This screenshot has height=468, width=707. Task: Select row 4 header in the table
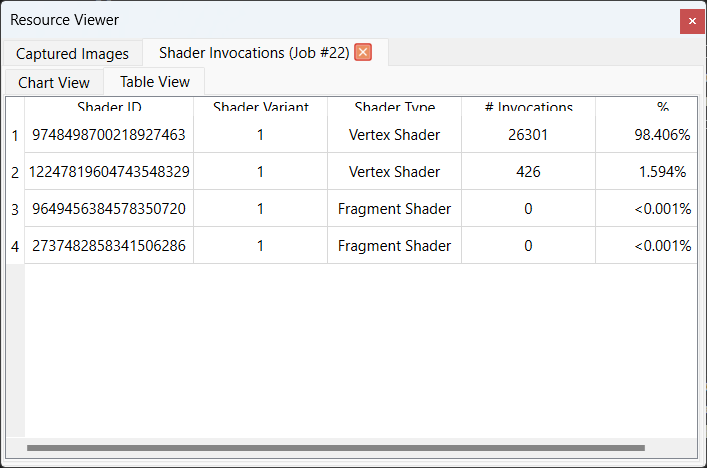(x=15, y=246)
